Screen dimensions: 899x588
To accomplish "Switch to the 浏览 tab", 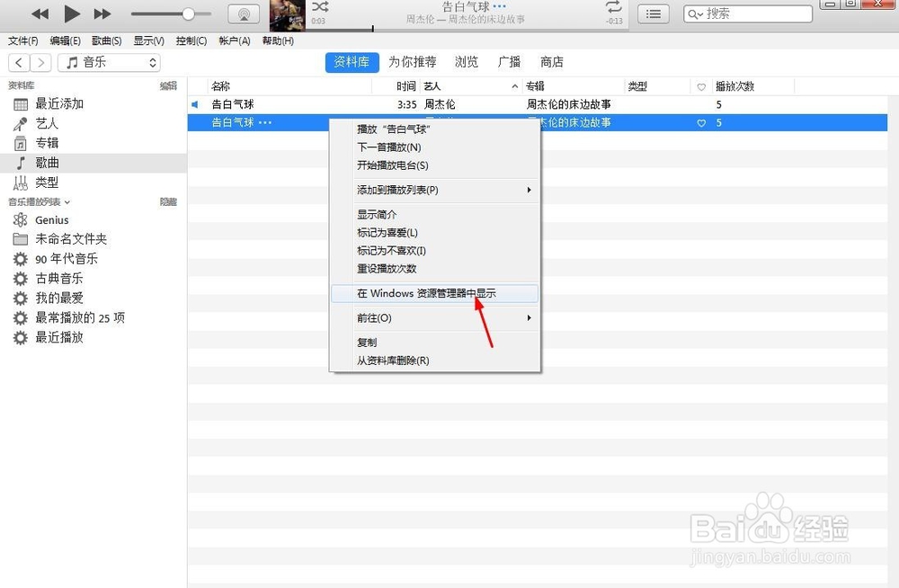I will pos(466,62).
